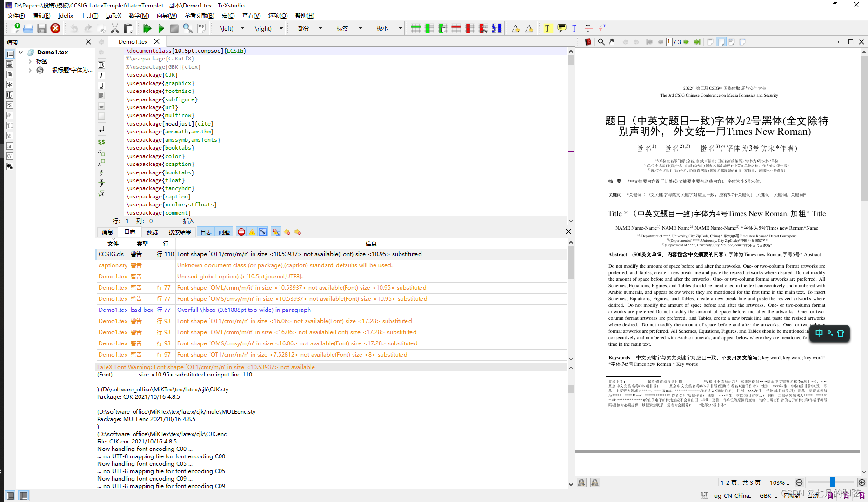Save the current document Demo1.tex
The image size is (868, 502).
tap(42, 28)
